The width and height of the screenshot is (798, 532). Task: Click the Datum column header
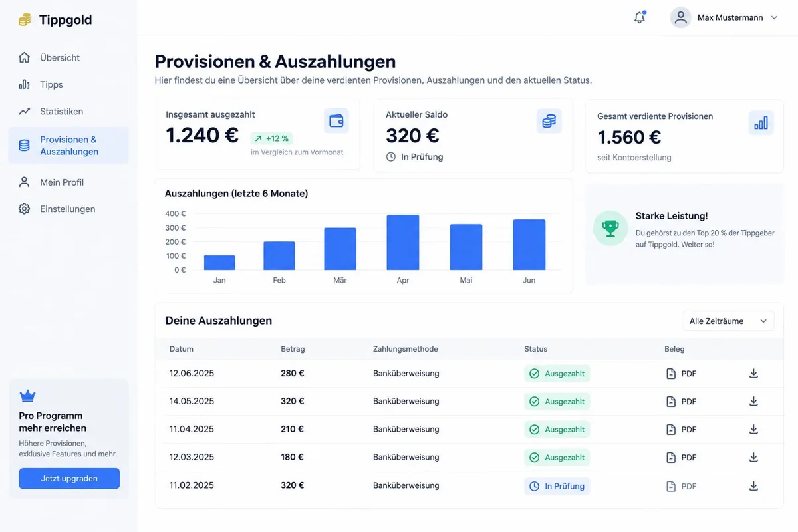[182, 349]
